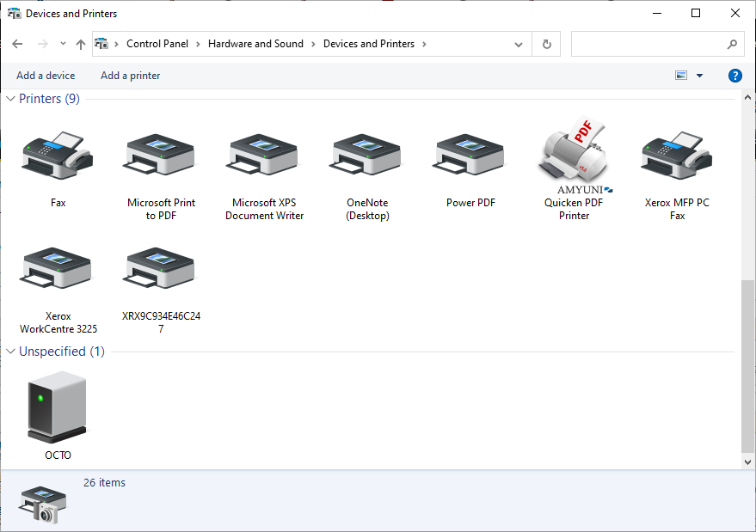Click the Change your view icon
This screenshot has height=532, width=756.
[x=681, y=76]
